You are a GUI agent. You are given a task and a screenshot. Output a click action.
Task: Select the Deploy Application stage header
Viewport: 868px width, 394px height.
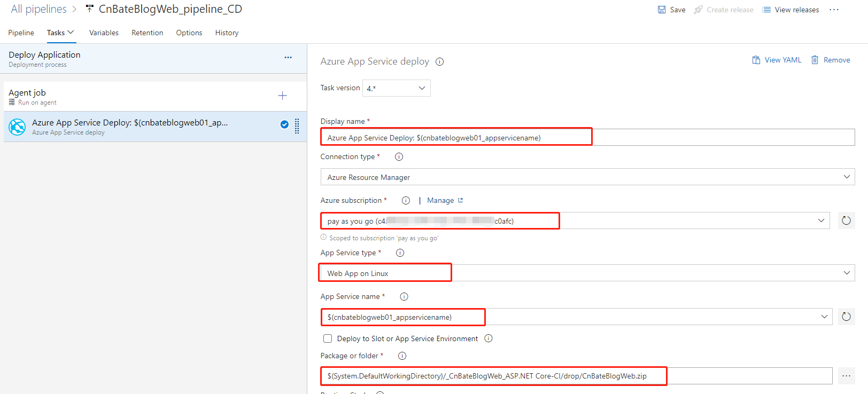click(153, 59)
